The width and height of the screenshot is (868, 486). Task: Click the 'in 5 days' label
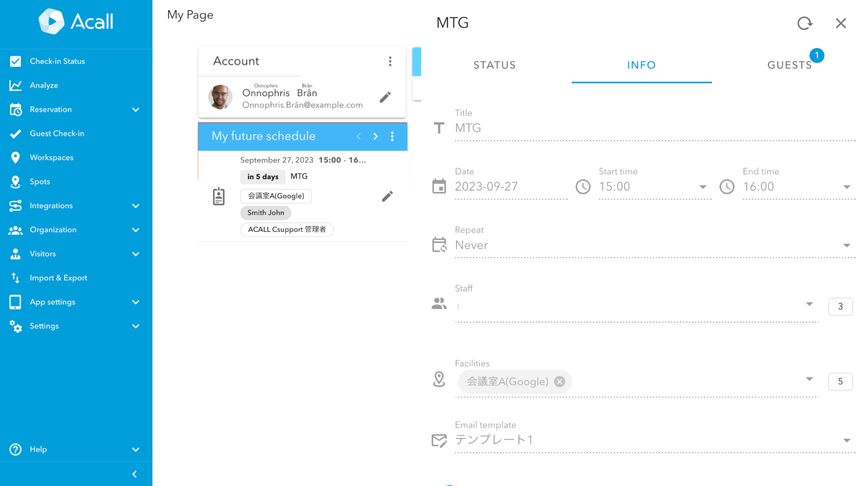click(x=263, y=177)
